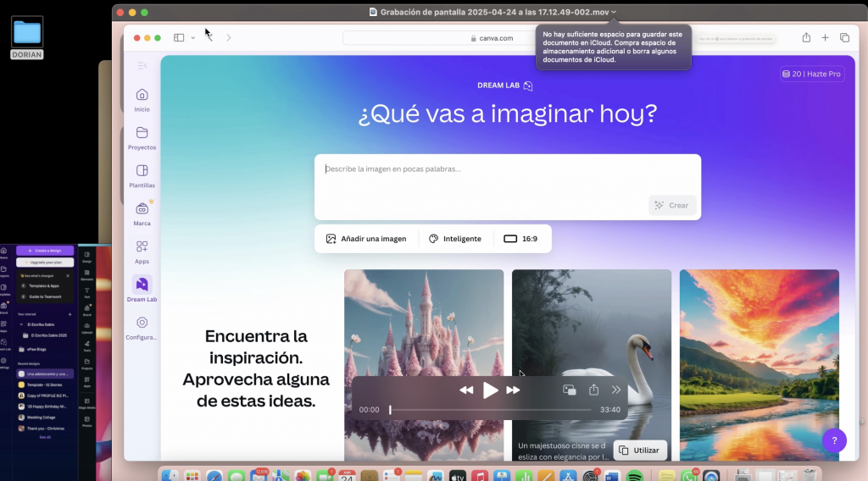The image size is (868, 481).
Task: Open the Inteligente style selector
Action: coord(455,239)
